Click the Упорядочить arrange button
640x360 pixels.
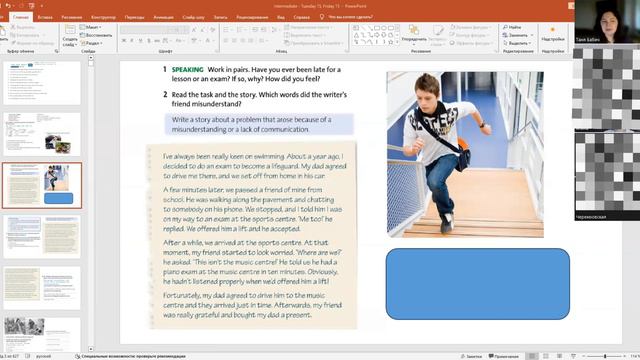click(x=414, y=34)
